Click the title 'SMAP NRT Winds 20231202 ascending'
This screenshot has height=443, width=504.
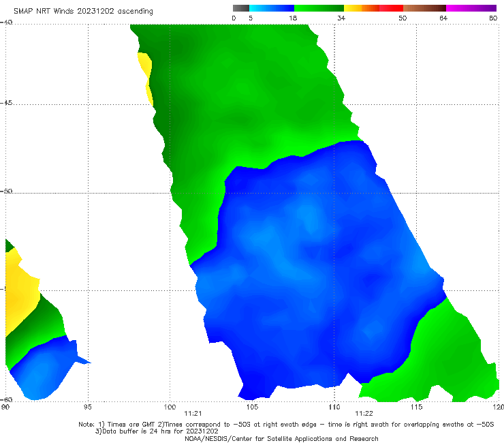[x=83, y=12]
